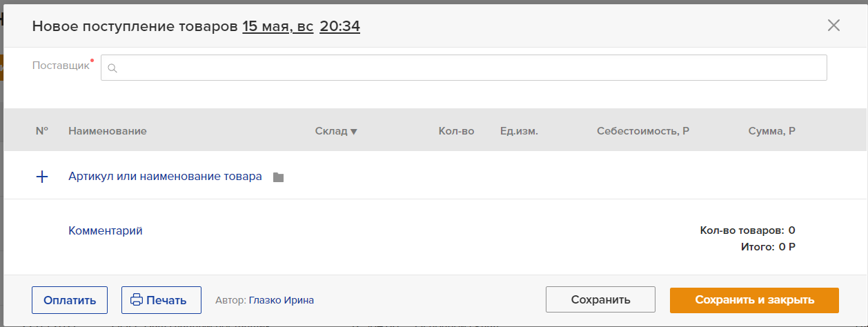868x327 pixels.
Task: Click Артикул или наименование товара field
Action: 165,177
